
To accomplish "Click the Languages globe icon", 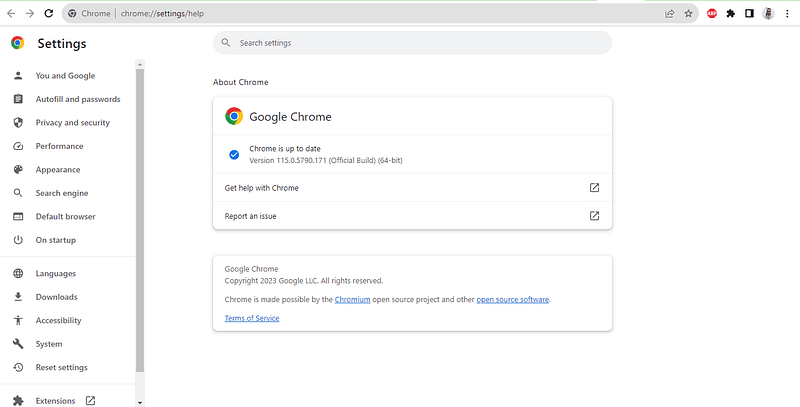I will [18, 273].
